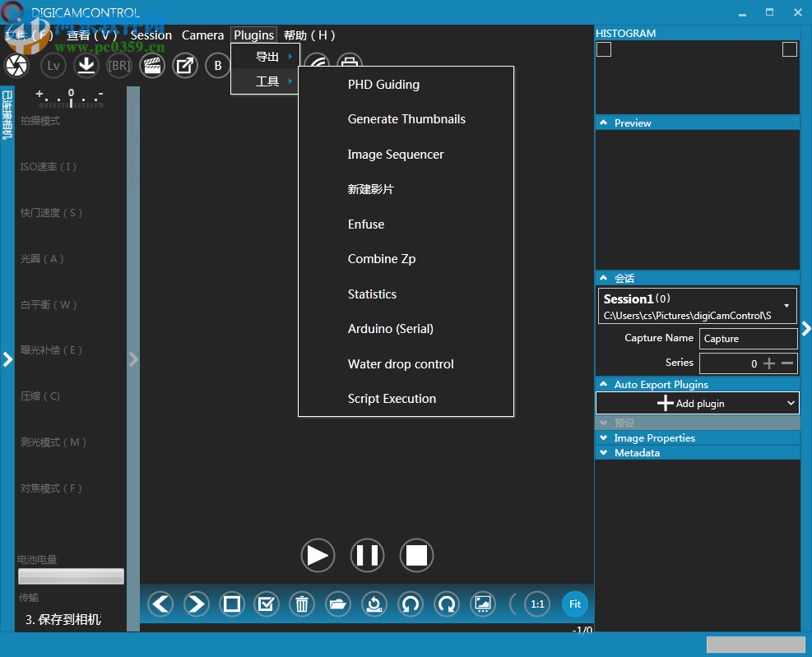Expand the Metadata section
Image resolution: width=812 pixels, height=657 pixels.
click(637, 453)
